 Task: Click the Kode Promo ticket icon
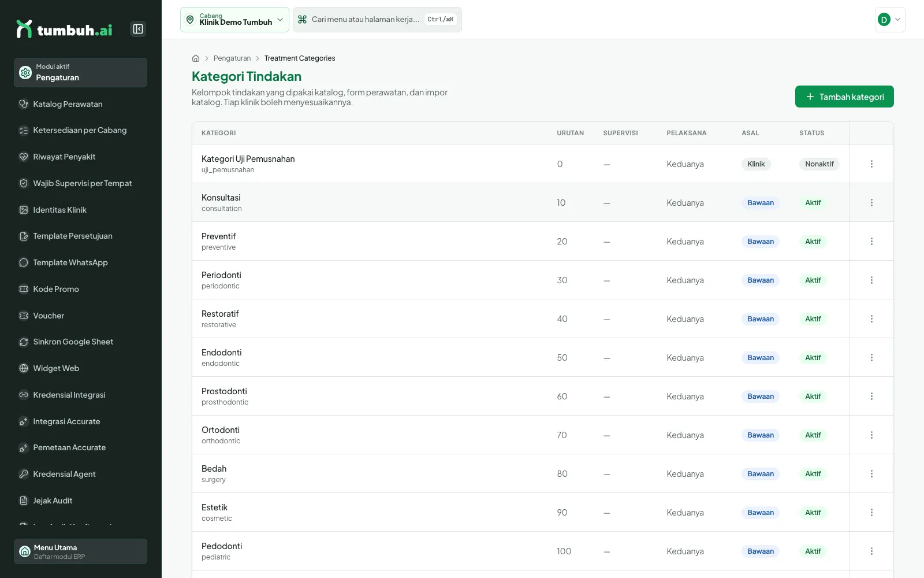24,289
